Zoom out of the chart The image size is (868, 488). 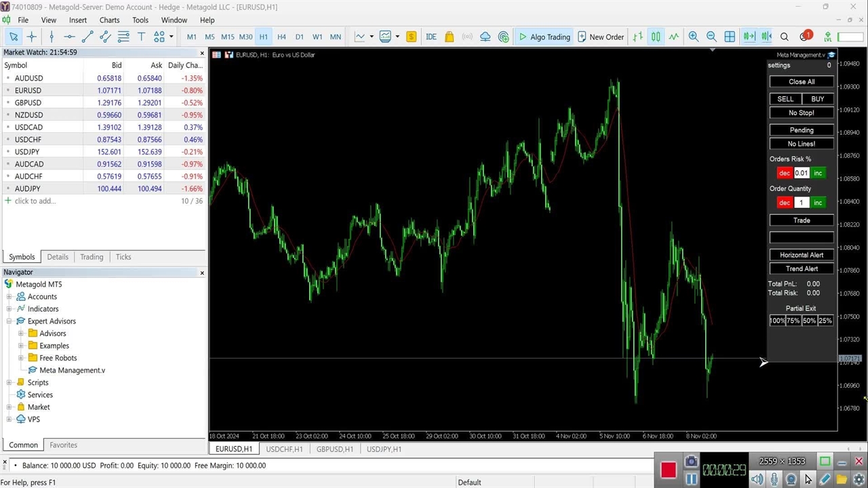tap(711, 37)
